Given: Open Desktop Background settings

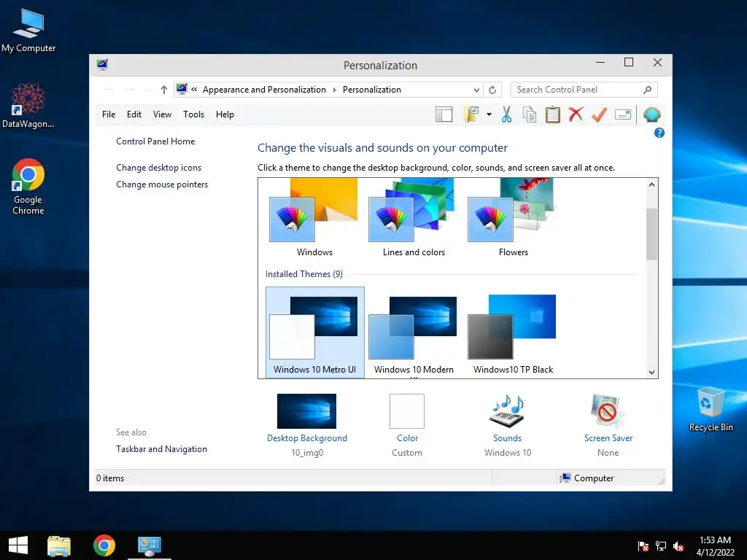Looking at the screenshot, I should 307,425.
